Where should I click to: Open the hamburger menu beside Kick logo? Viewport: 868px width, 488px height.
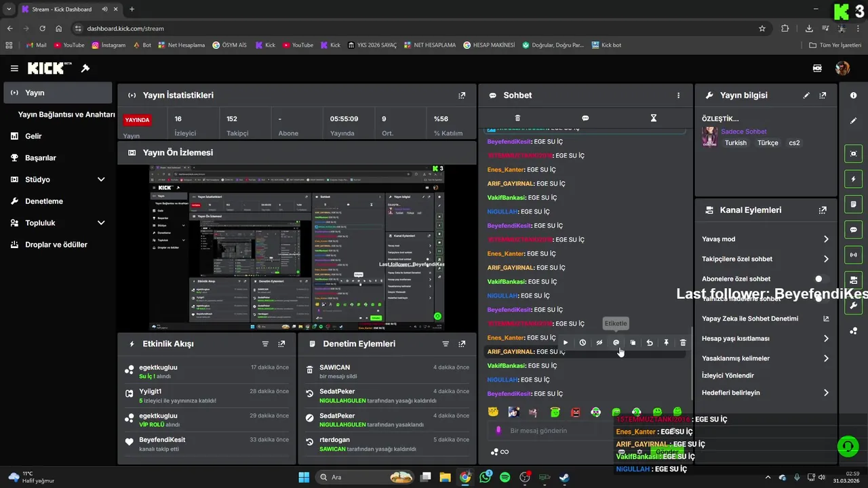tap(14, 68)
